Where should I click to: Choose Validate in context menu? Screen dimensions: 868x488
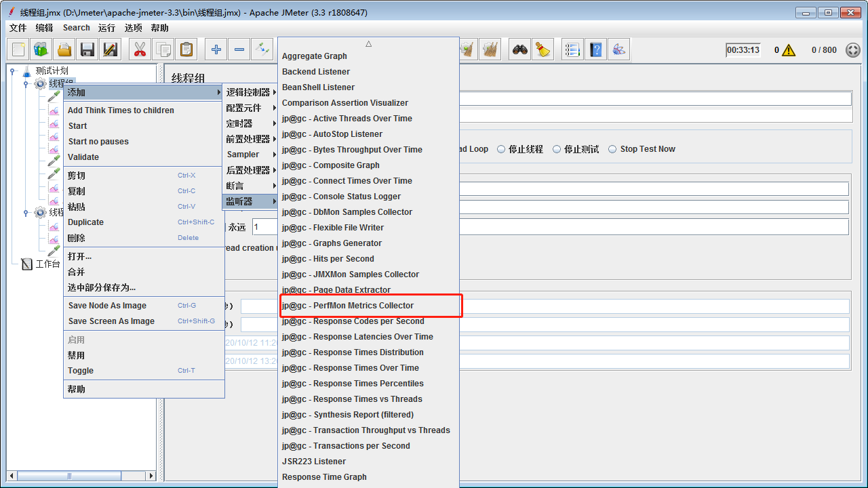click(x=144, y=157)
